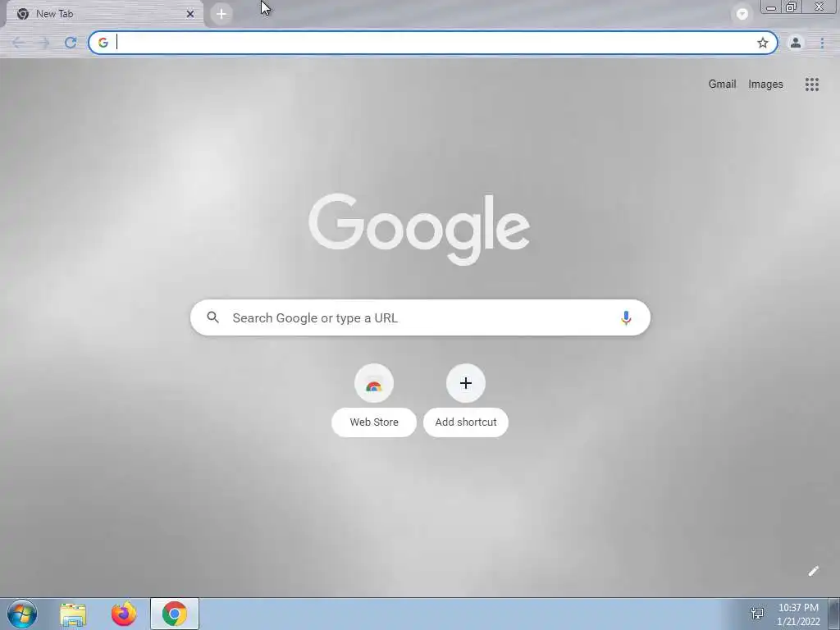Open the tab search dropdown arrow
This screenshot has height=630, width=840.
[x=742, y=14]
